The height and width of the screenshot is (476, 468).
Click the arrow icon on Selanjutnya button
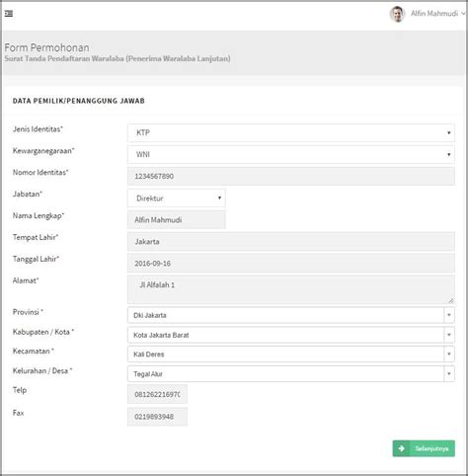click(x=401, y=448)
